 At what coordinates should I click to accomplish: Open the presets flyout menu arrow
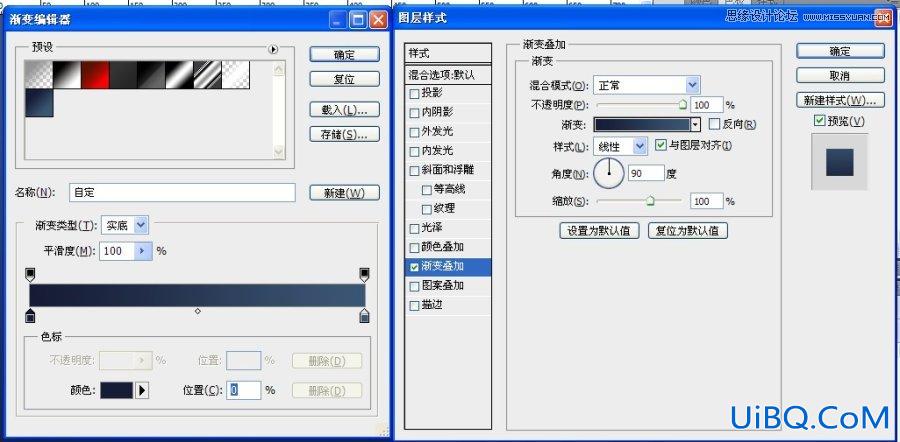[273, 49]
